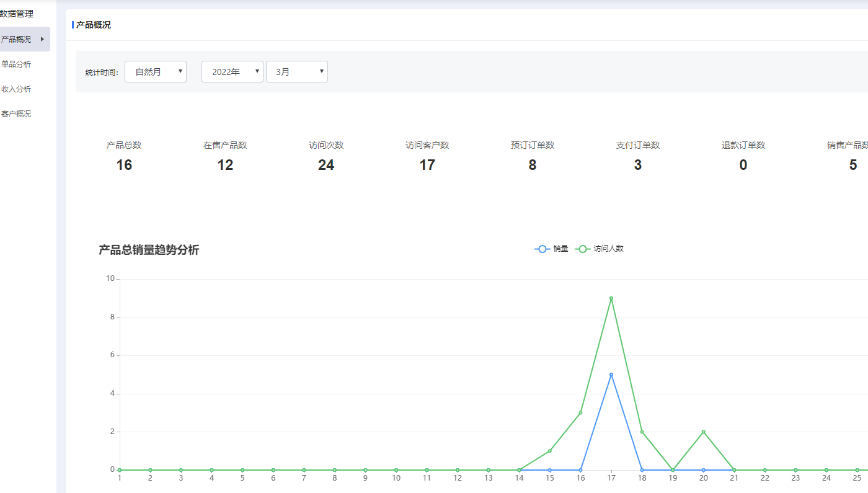
Task: Click the 数据管理 sidebar heading
Action: coord(17,14)
